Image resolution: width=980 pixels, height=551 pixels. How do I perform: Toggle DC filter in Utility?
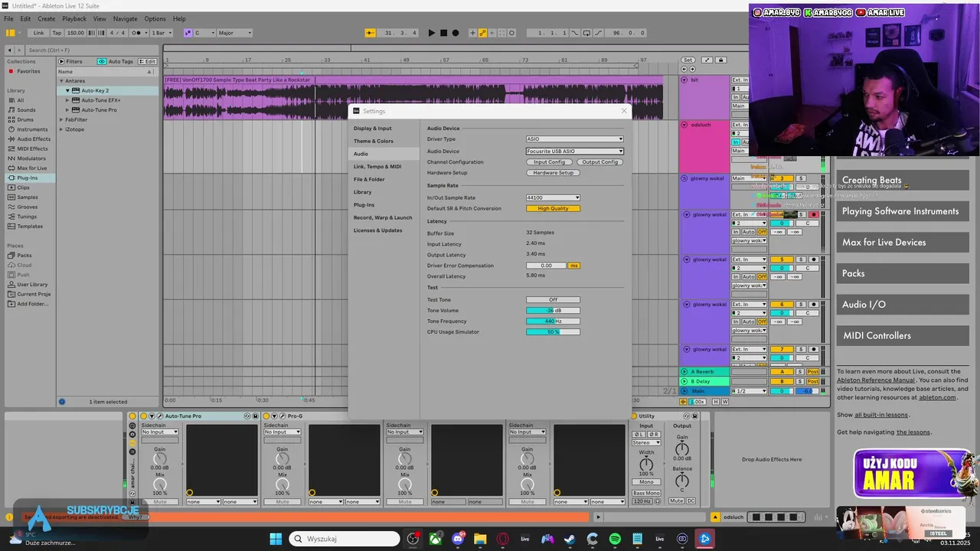click(x=691, y=501)
